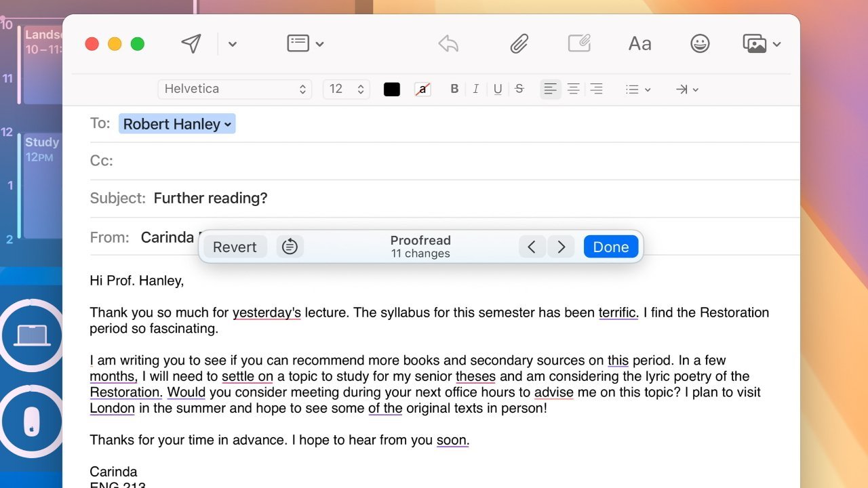Screen dimensions: 868x488
Task: Open the photo browser dropdown
Action: pos(762,44)
